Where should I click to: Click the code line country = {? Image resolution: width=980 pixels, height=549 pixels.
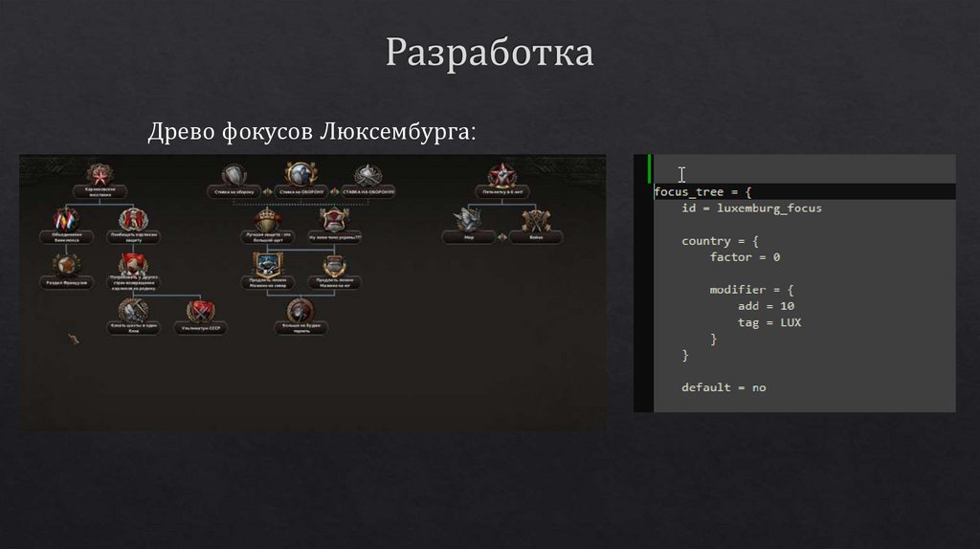tap(720, 241)
